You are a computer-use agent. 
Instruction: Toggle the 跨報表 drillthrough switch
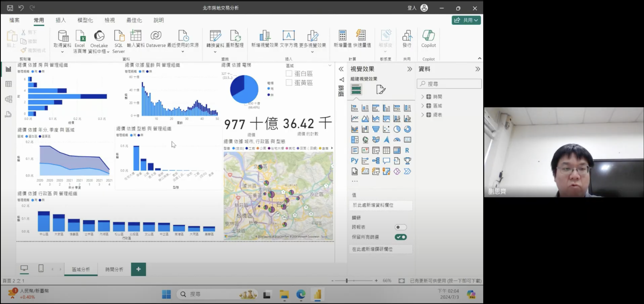(x=400, y=227)
